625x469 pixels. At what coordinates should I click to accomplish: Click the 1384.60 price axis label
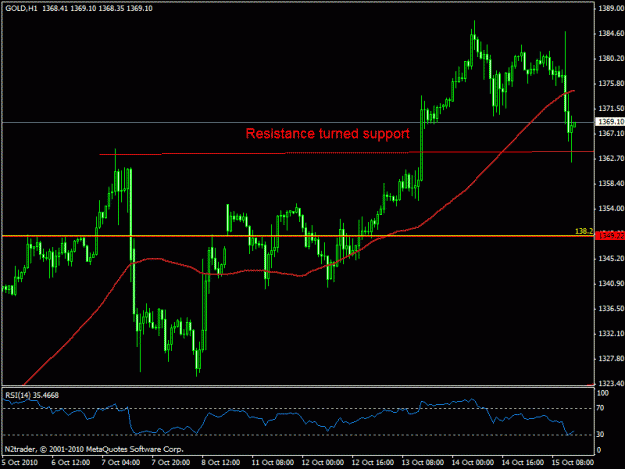point(611,33)
